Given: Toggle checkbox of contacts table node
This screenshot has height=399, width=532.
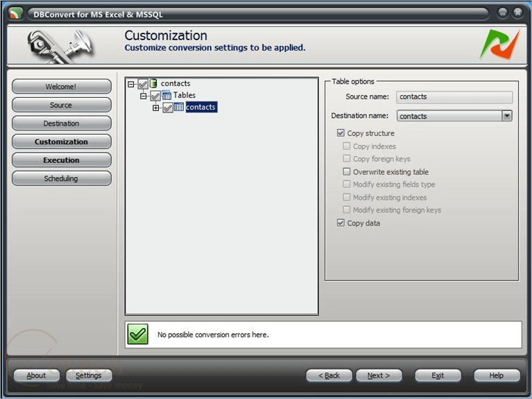Looking at the screenshot, I should 168,108.
